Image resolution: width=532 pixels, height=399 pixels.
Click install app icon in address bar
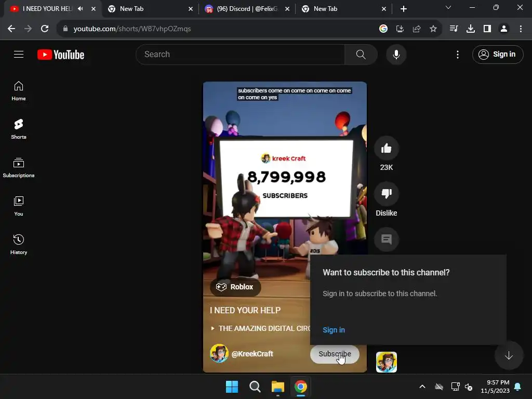tap(400, 29)
